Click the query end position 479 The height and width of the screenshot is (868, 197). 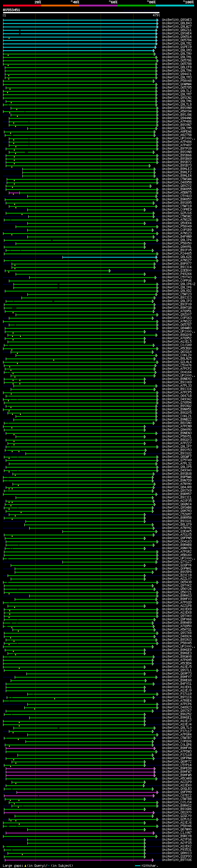point(155,15)
